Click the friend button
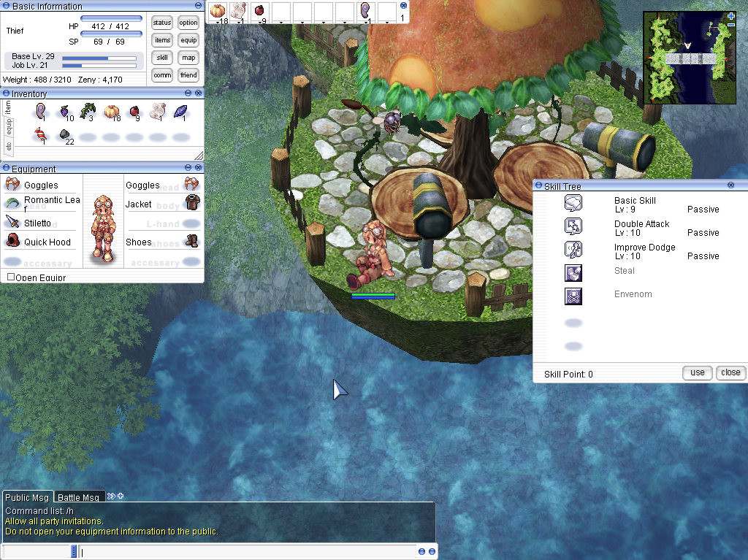This screenshot has height=560, width=748. pos(188,75)
